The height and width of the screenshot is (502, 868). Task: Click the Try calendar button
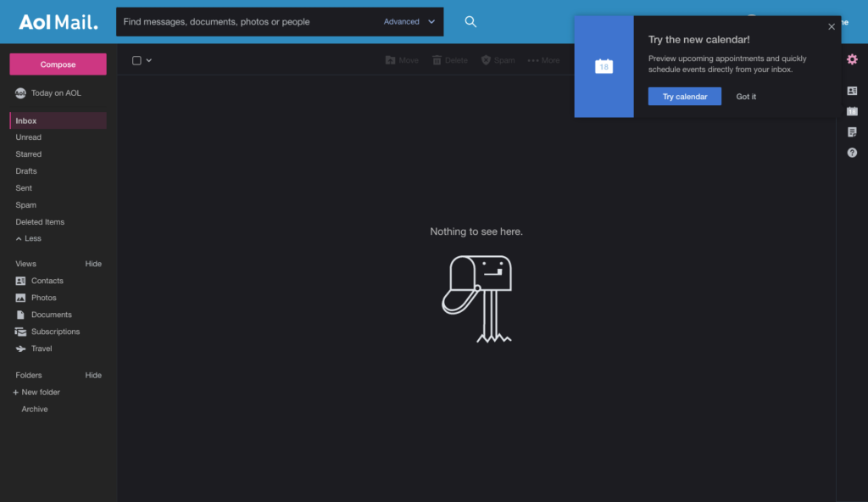(x=684, y=96)
